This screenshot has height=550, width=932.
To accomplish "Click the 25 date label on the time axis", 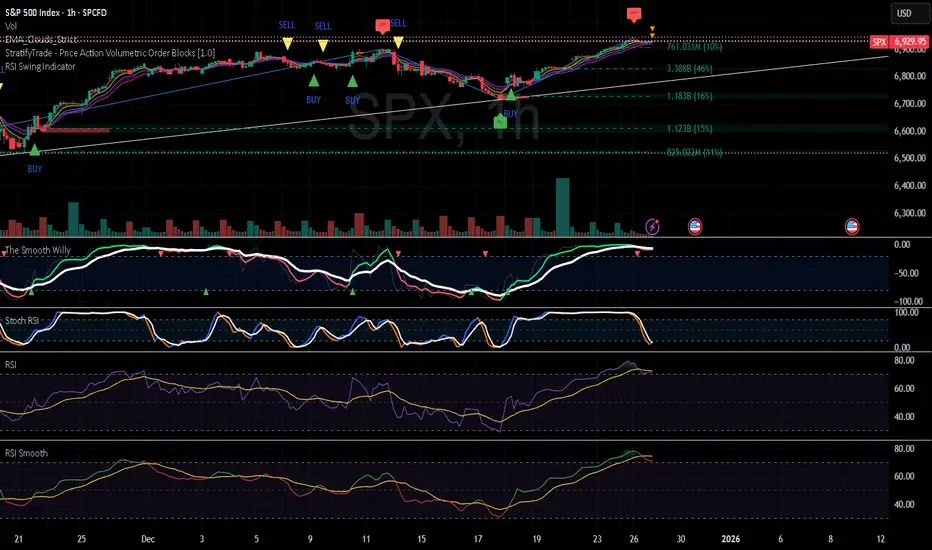I will 81,539.
